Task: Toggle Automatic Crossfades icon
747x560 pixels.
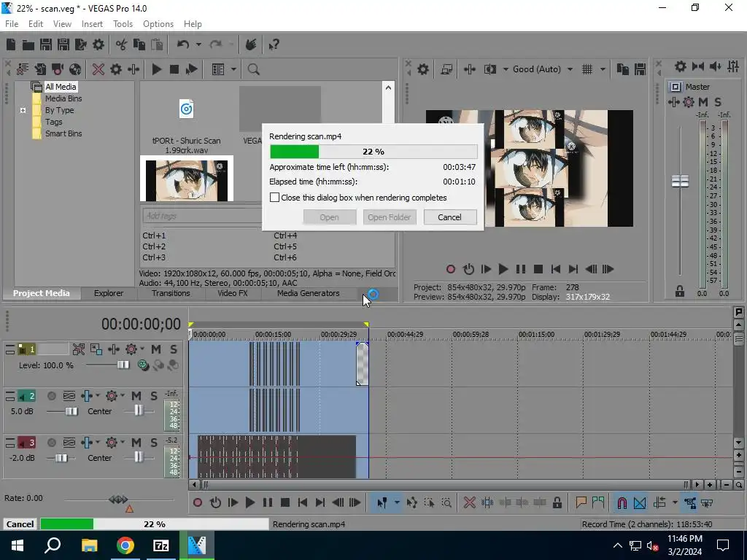Action: 639,503
